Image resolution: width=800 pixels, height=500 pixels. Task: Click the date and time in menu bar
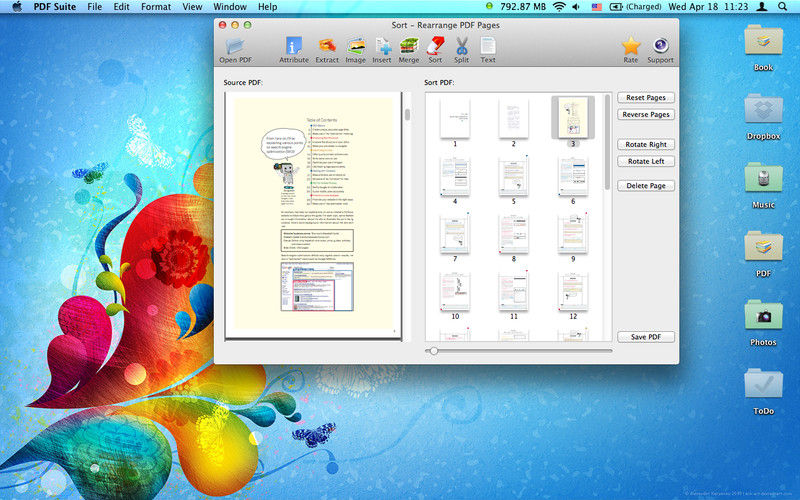[708, 7]
